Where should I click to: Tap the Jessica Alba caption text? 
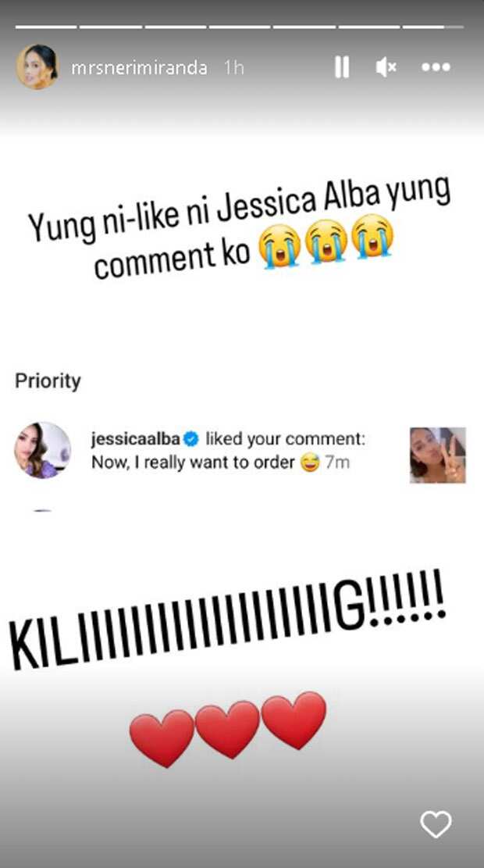click(x=240, y=227)
